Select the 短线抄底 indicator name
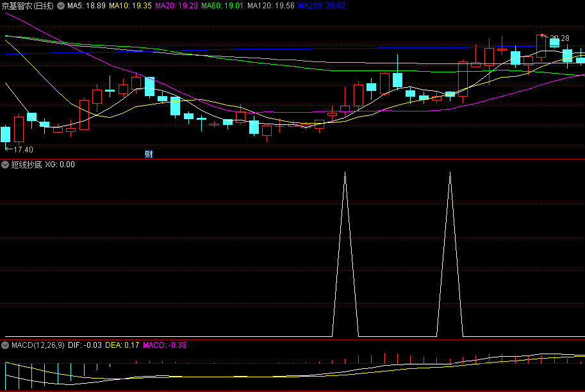Image resolution: width=585 pixels, height=392 pixels. point(26,165)
